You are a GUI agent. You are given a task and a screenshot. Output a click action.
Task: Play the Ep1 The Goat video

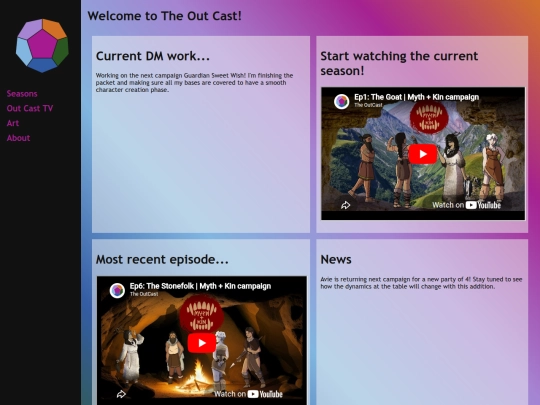point(423,154)
